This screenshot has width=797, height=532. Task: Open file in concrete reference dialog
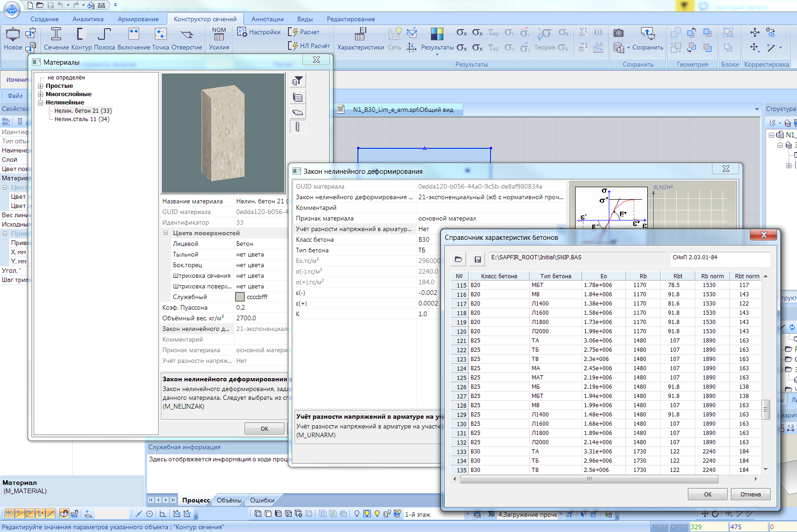458,259
